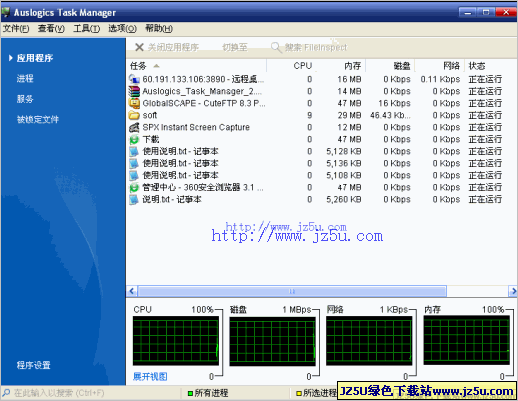Click the remote desktop 60.191.133.106 row icon
The width and height of the screenshot is (518, 401).
[x=134, y=79]
